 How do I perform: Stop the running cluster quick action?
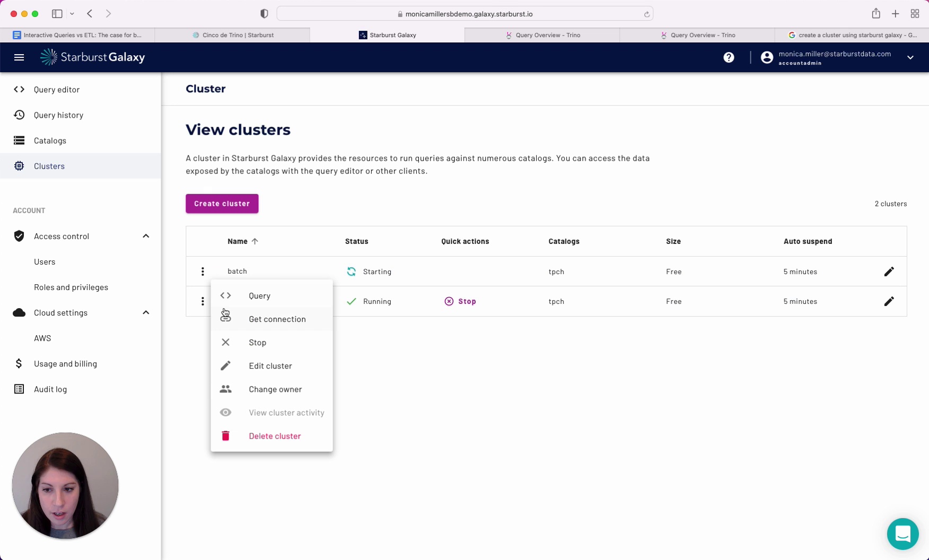tap(460, 301)
